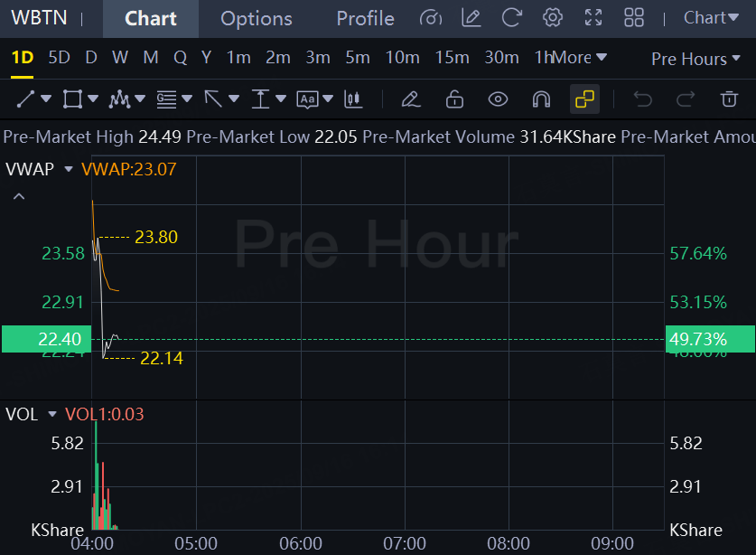The height and width of the screenshot is (555, 756).
Task: Open the Pre Hours session dropdown
Action: [695, 59]
